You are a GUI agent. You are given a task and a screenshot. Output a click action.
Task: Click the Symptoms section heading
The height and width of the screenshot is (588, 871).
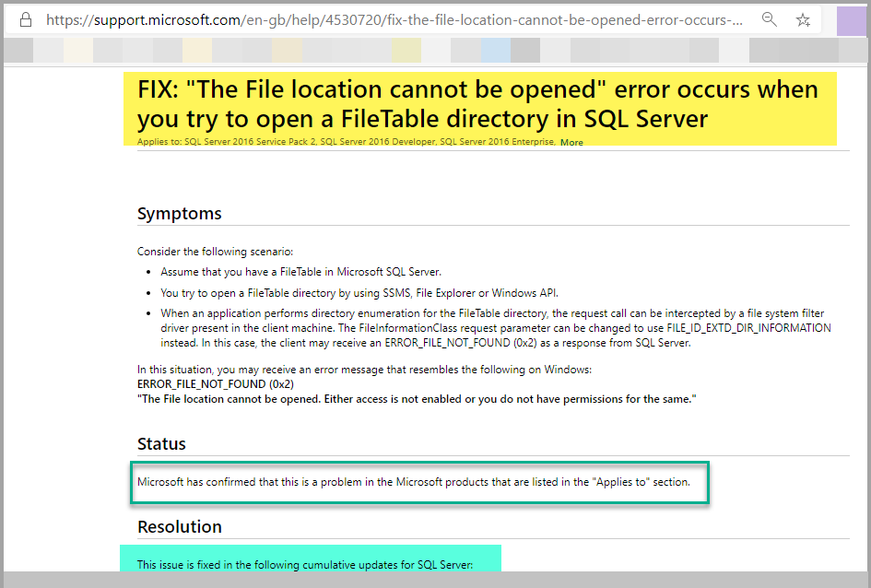(180, 213)
